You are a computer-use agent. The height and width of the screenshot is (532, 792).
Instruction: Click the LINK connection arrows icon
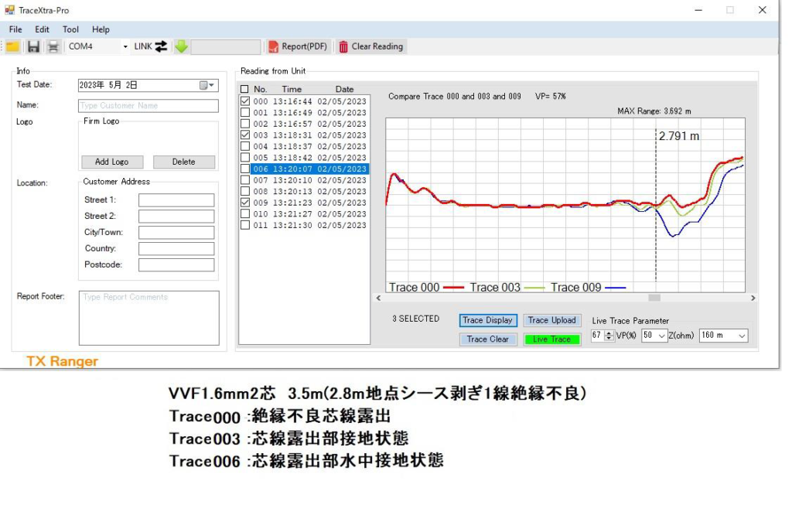tap(161, 46)
